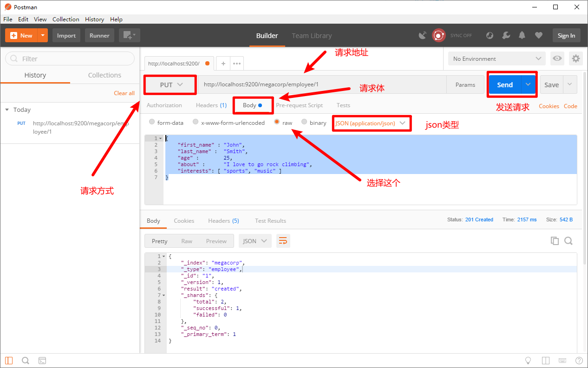Open the Cookies link
The image size is (588, 368).
click(549, 106)
